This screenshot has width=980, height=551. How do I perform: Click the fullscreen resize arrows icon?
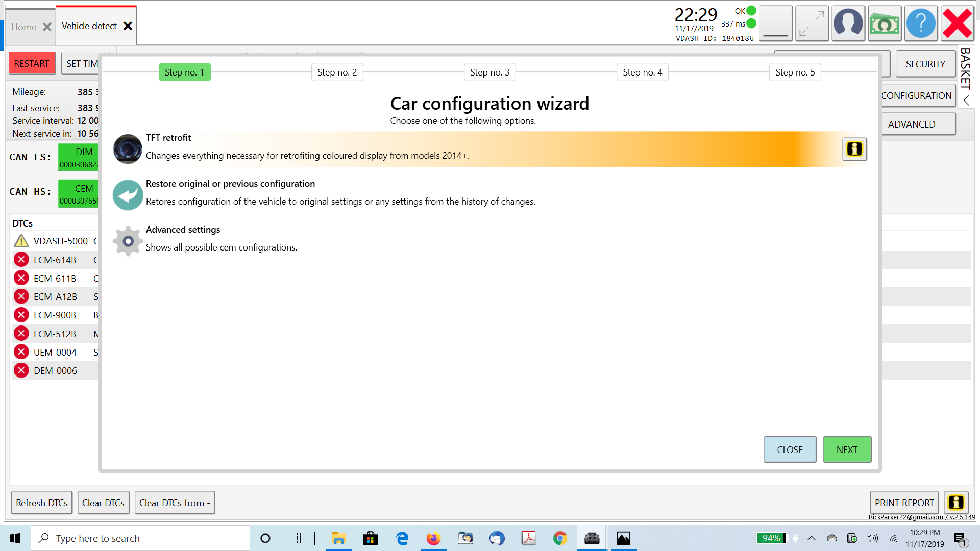click(812, 23)
